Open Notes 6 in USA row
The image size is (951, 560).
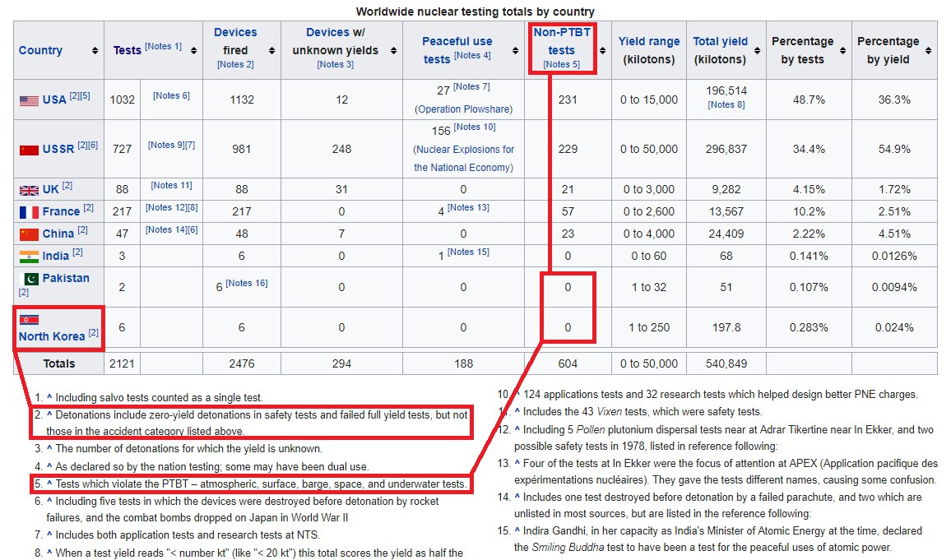(172, 95)
